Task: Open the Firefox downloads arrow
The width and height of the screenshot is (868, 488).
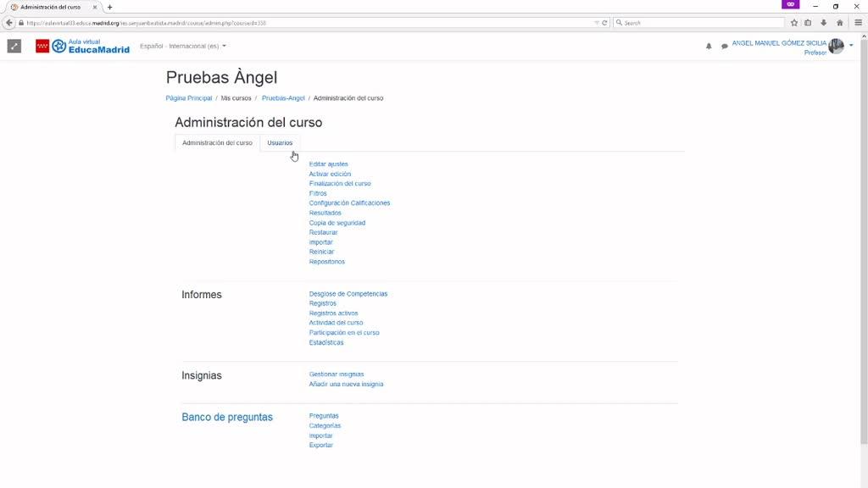Action: (x=823, y=23)
